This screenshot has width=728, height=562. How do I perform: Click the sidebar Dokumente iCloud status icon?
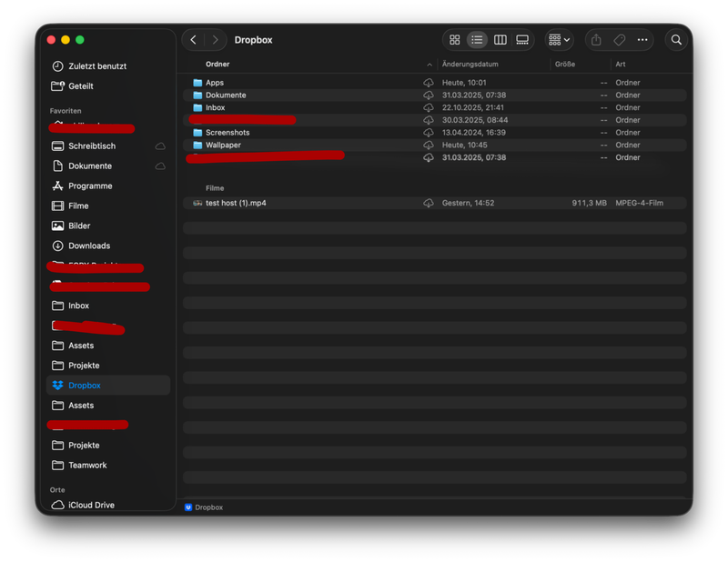coord(160,166)
